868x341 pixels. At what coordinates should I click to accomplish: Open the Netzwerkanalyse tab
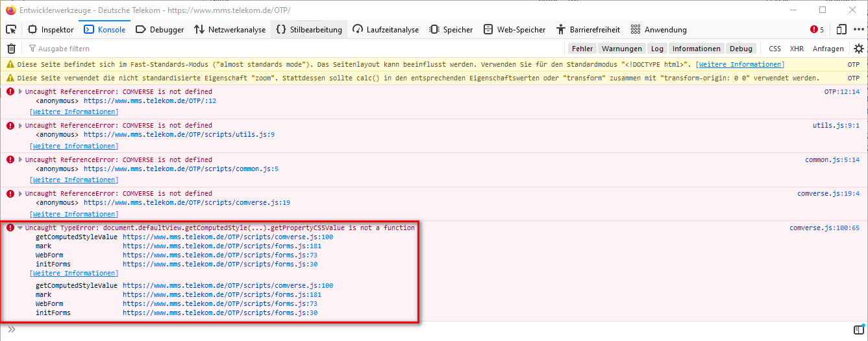(230, 29)
